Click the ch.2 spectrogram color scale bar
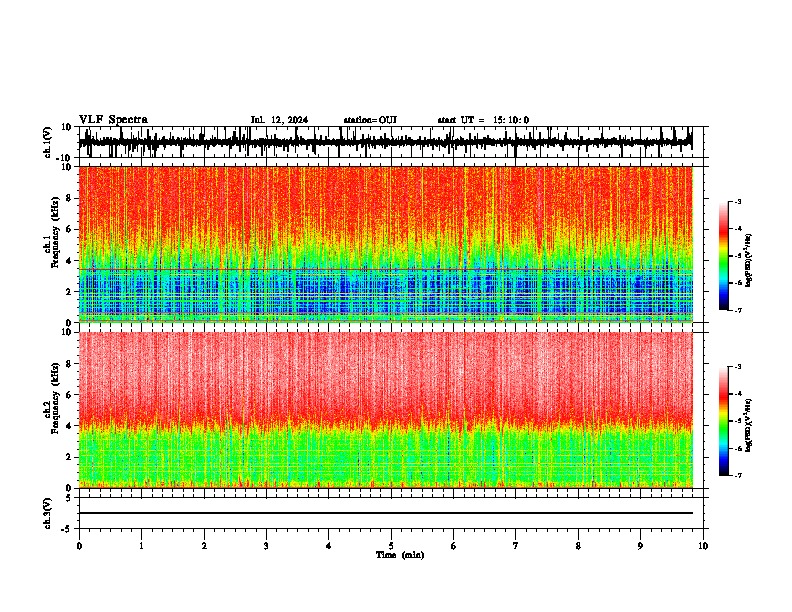The width and height of the screenshot is (792, 612). coord(723,421)
